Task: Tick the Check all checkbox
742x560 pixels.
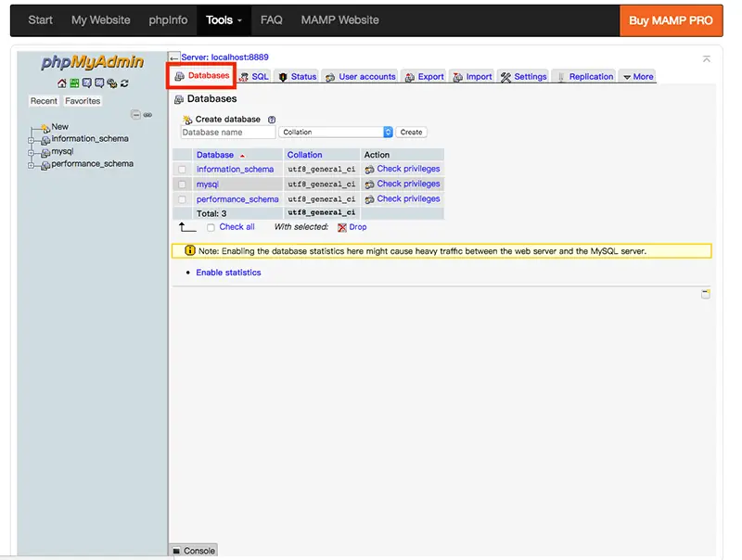Action: [211, 227]
